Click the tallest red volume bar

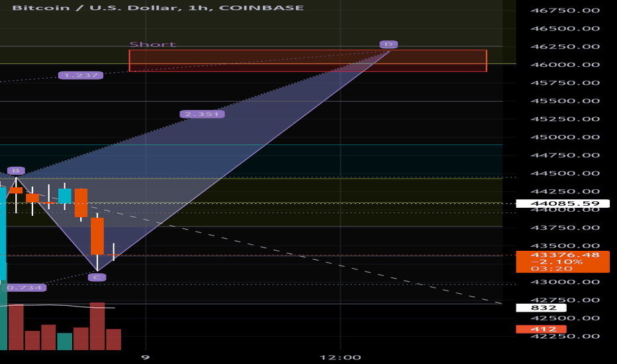click(x=97, y=326)
